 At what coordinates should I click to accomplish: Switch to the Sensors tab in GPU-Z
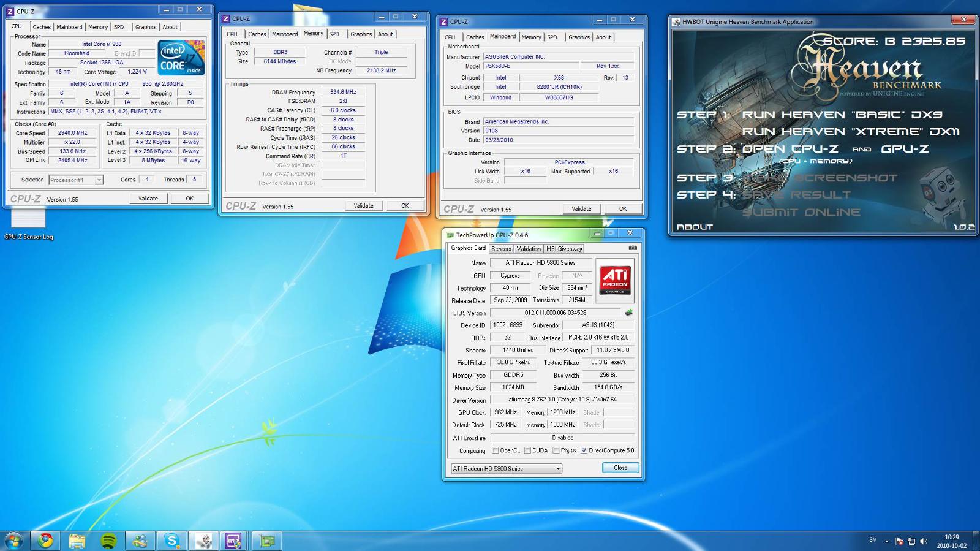501,249
